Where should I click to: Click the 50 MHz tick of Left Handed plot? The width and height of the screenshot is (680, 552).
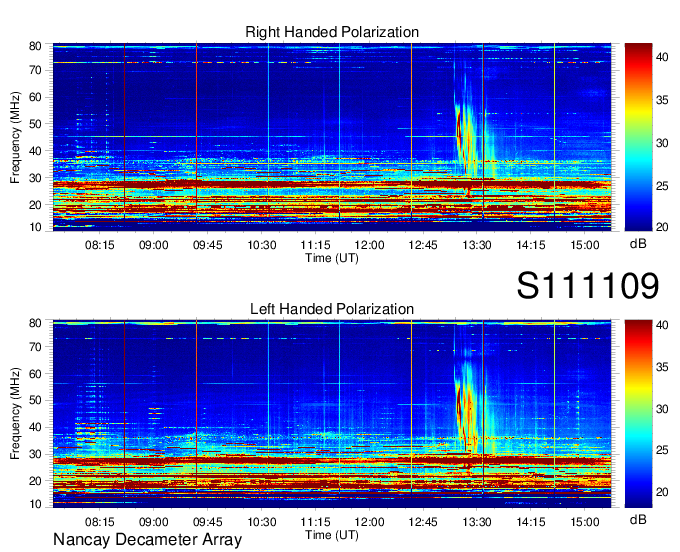click(x=35, y=400)
